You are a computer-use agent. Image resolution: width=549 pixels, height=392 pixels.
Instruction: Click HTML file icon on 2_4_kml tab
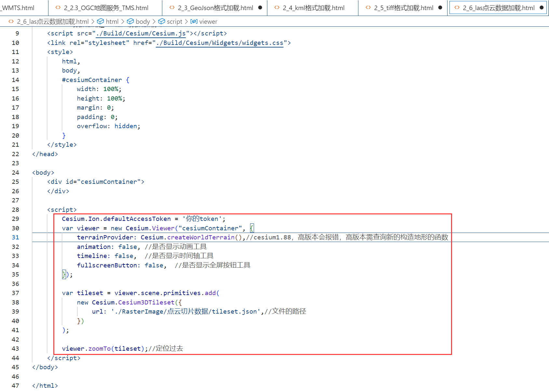[x=277, y=7]
